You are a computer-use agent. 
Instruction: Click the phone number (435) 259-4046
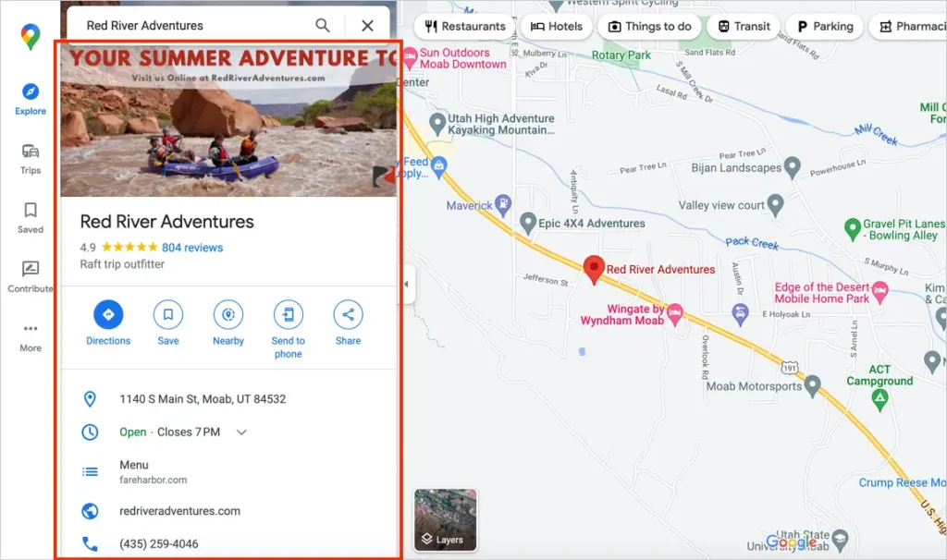159,543
